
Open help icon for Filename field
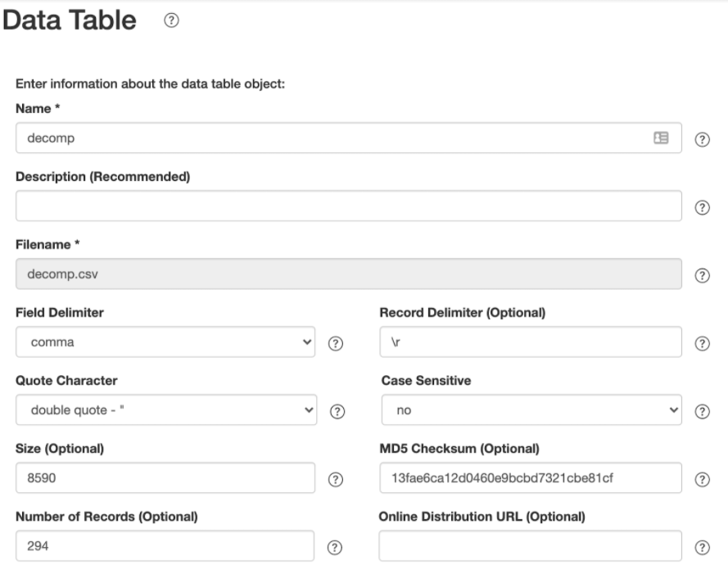click(702, 275)
